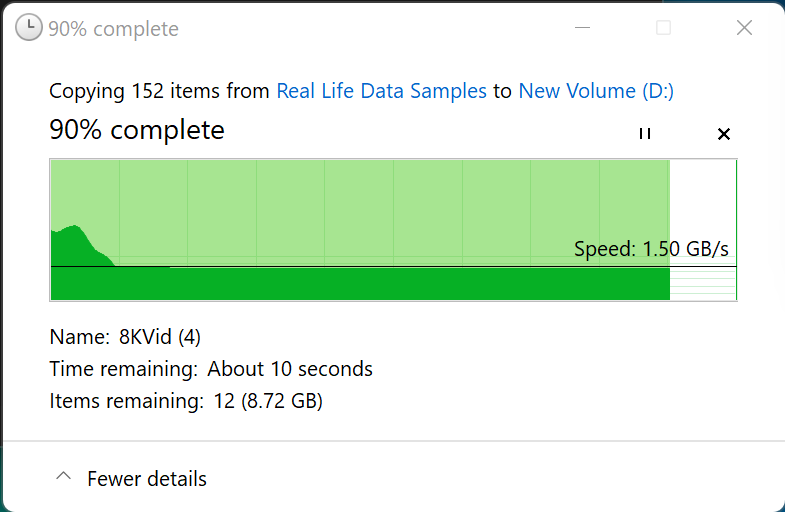Image resolution: width=785 pixels, height=512 pixels.
Task: Close the copy dialog window
Action: click(744, 28)
